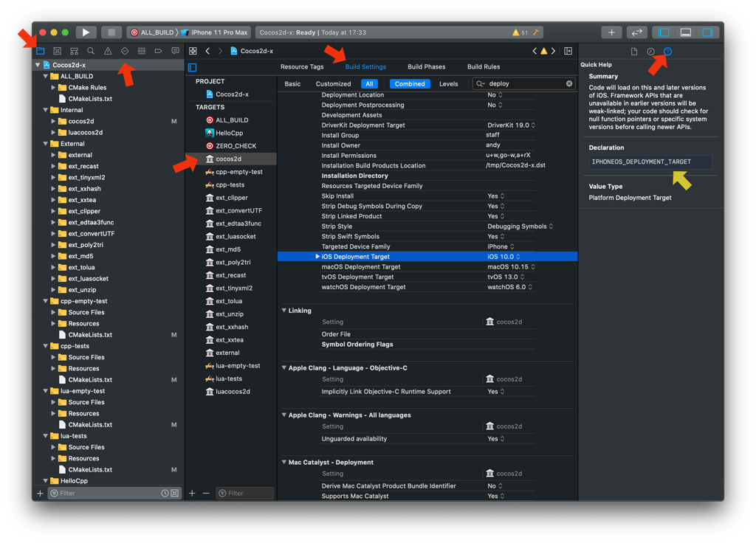The width and height of the screenshot is (756, 543).
Task: Expand the cocos2d folder under Internal
Action: click(x=53, y=121)
